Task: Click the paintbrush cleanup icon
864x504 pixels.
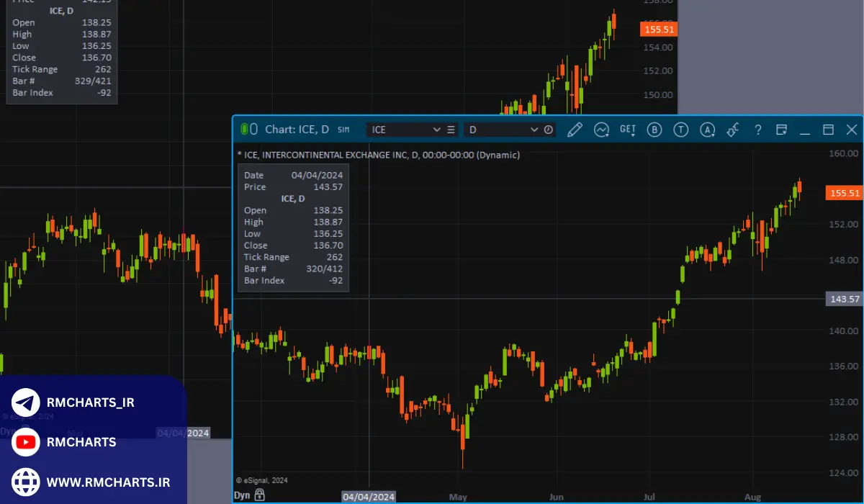Action: click(x=733, y=130)
